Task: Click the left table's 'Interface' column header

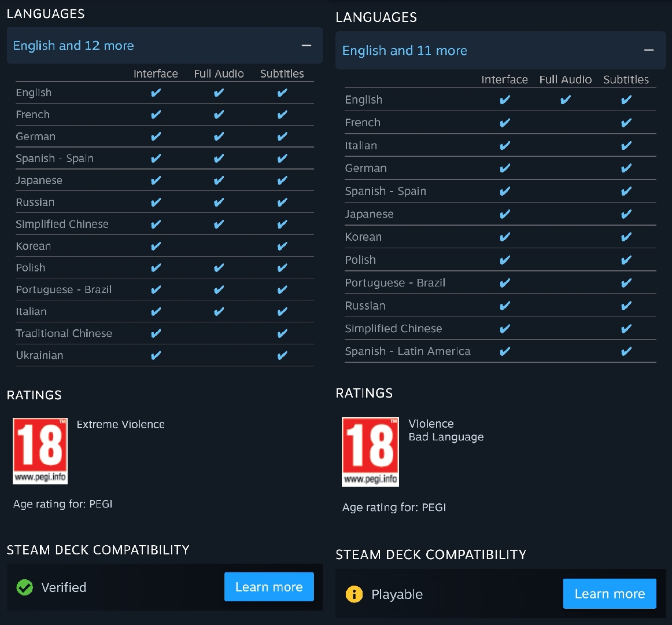Action: point(156,73)
